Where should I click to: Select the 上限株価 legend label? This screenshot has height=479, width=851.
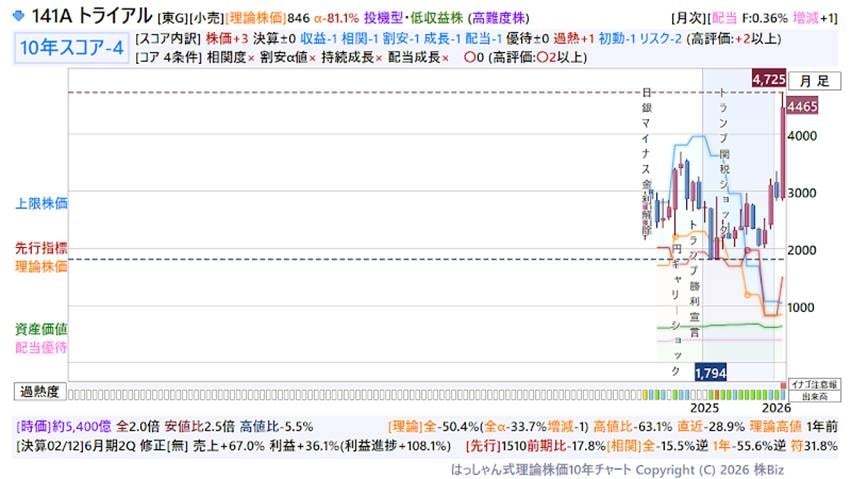pyautogui.click(x=41, y=203)
